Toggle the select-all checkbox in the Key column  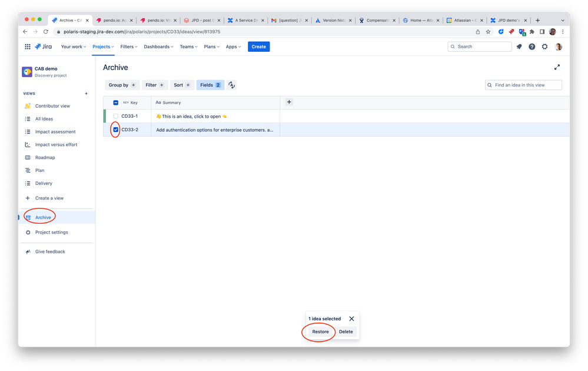tap(115, 102)
